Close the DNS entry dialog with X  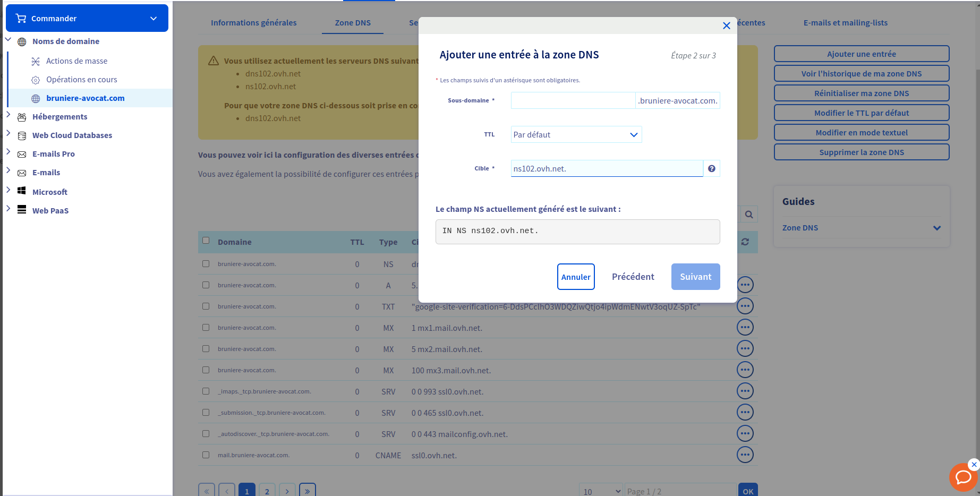click(726, 25)
